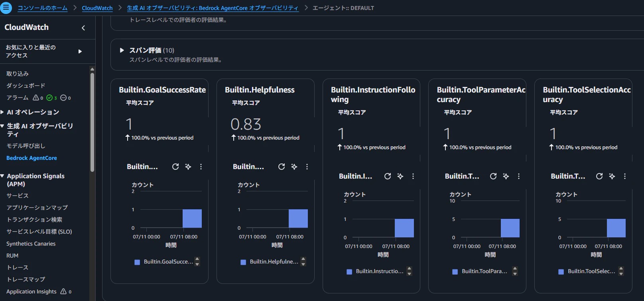This screenshot has width=644, height=301.
Task: Open three-dot menu on InstructionFollowing widget
Action: click(x=413, y=176)
